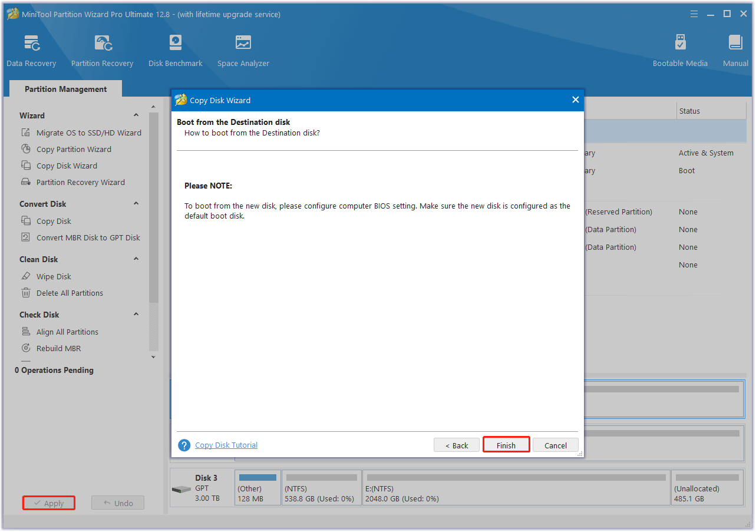Click the Copy Partition Wizard icon

pos(25,149)
